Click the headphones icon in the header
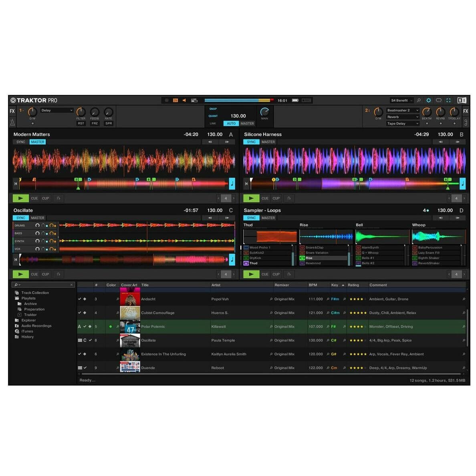The height and width of the screenshot is (476, 476). tap(438, 100)
